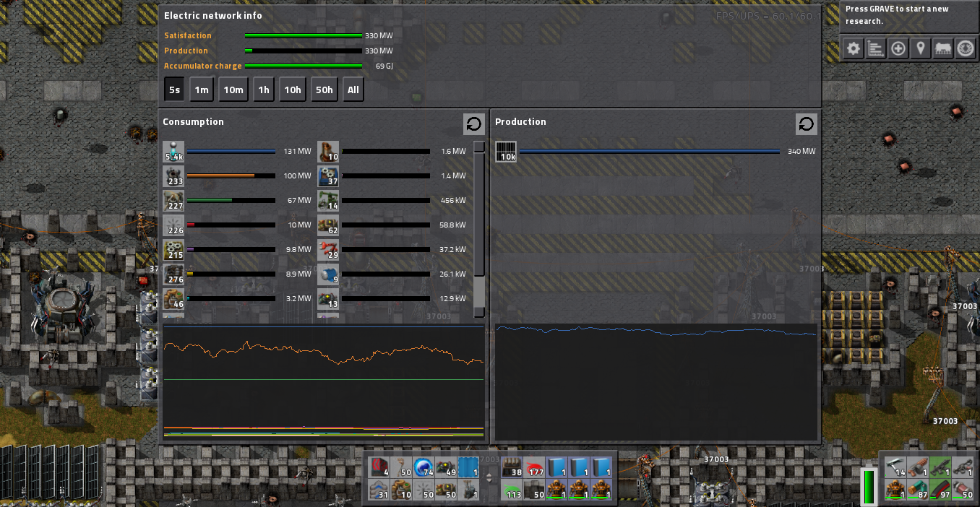
Task: Select the 10m time range tab
Action: tap(233, 90)
